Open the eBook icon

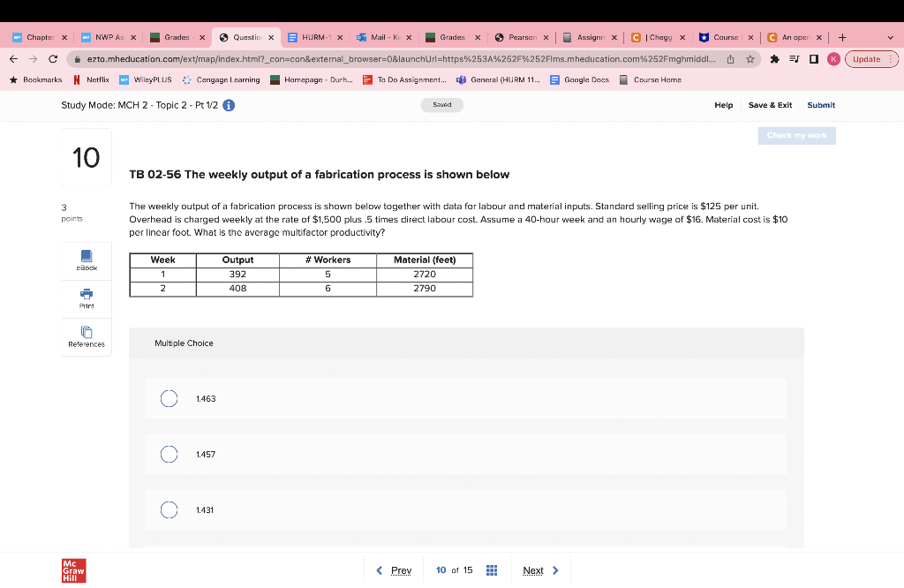coord(87,260)
